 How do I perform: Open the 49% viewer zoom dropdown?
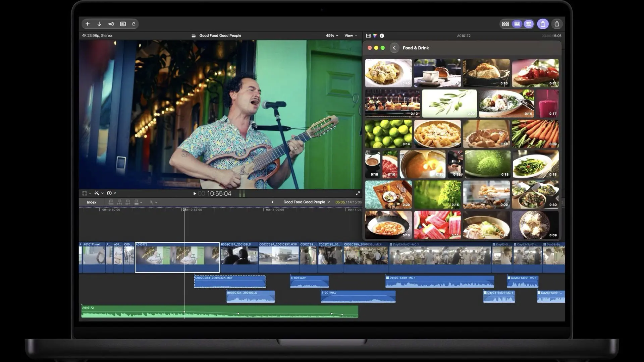click(332, 36)
